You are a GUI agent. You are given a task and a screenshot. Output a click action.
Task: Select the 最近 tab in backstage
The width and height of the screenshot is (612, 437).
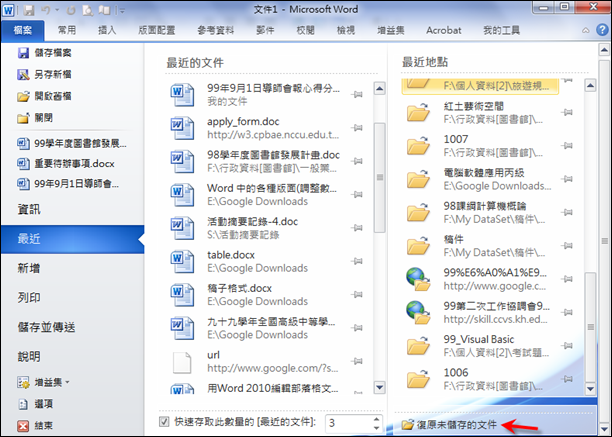73,239
